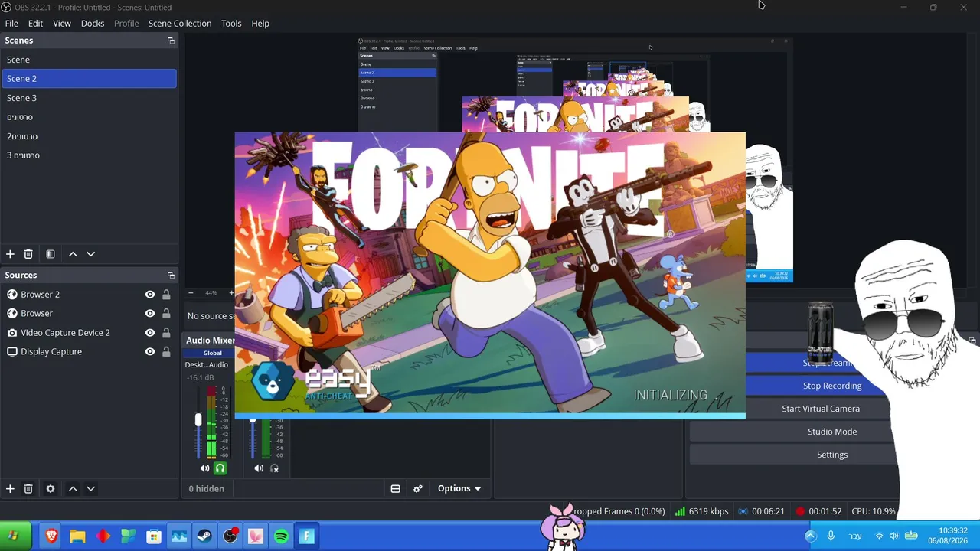Remove the selected source with the trash icon
The width and height of the screenshot is (980, 551).
(x=28, y=489)
